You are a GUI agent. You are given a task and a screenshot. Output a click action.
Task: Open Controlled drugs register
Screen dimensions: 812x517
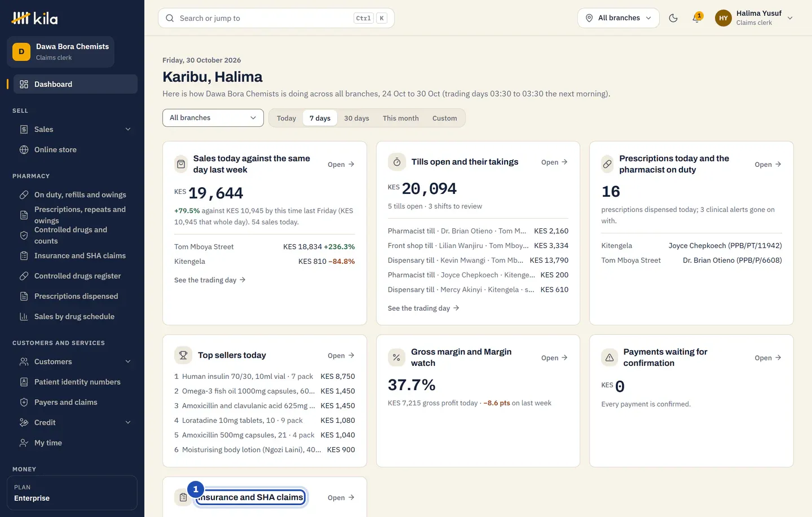pos(76,276)
